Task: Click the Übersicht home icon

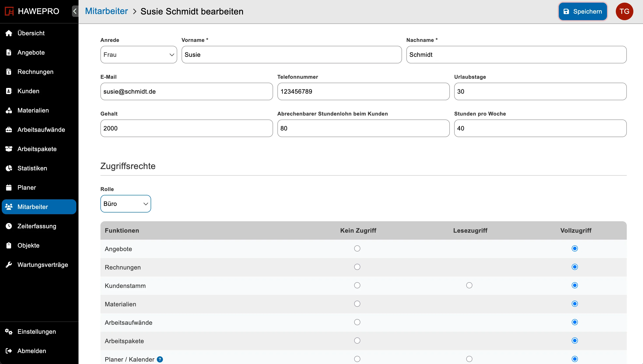Action: point(9,33)
